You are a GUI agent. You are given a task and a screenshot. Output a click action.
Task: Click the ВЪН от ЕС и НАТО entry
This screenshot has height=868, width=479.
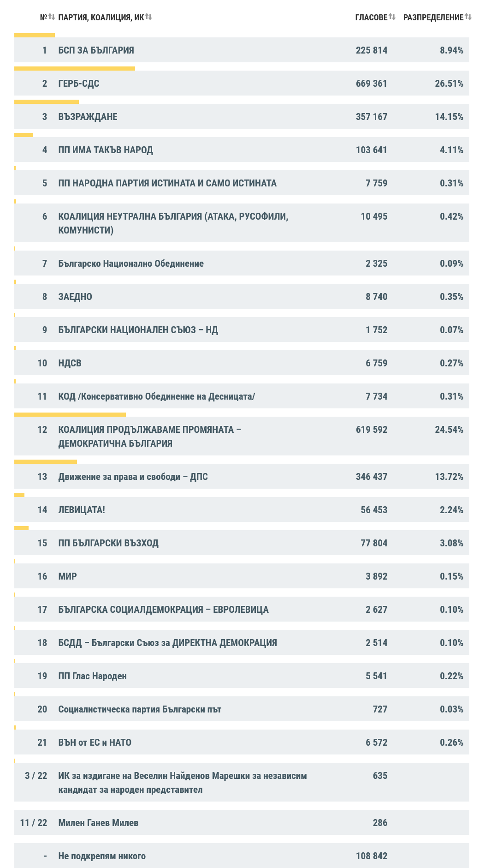(95, 742)
